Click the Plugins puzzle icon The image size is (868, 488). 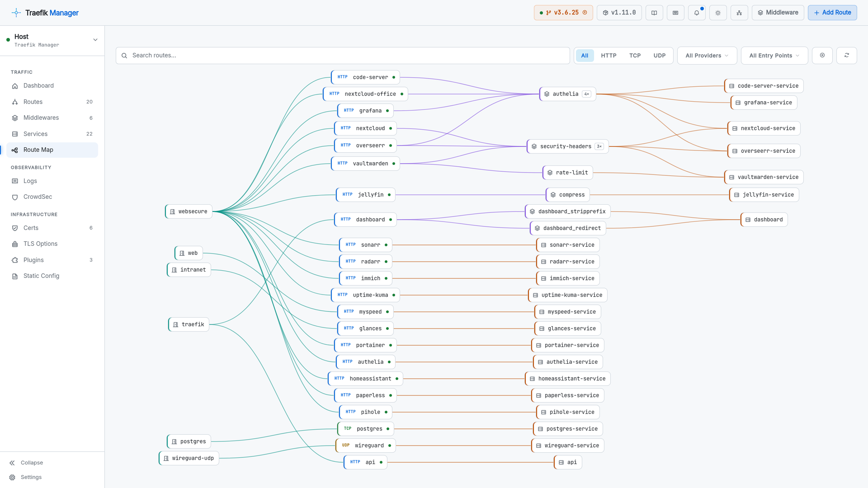[x=15, y=260]
